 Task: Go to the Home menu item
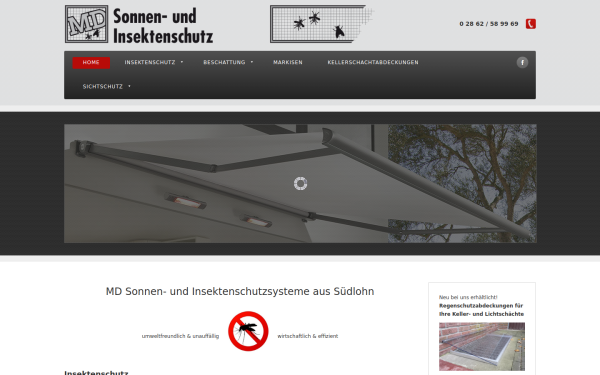pos(91,62)
